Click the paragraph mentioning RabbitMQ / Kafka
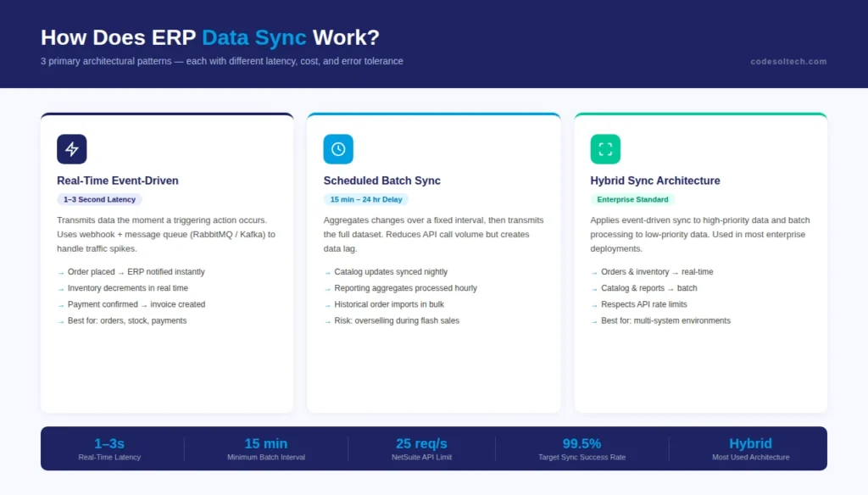This screenshot has width=868, height=495. tap(167, 234)
